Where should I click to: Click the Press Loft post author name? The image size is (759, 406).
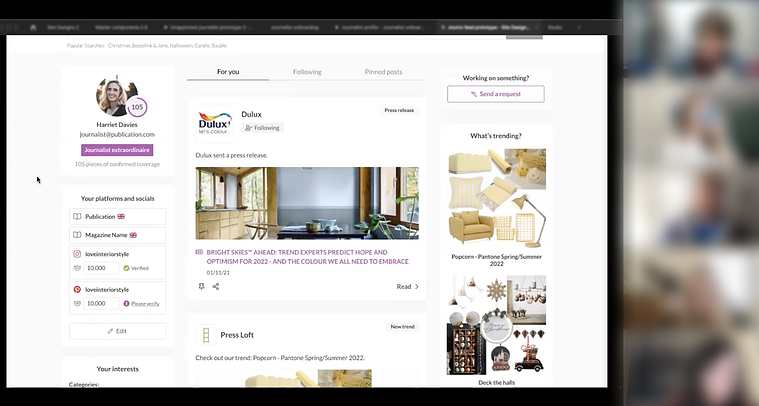tap(237, 335)
